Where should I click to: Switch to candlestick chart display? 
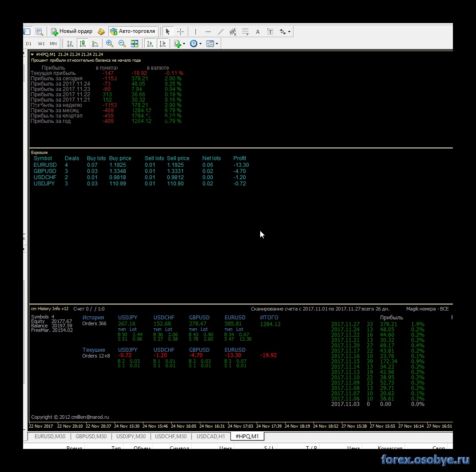[82, 43]
